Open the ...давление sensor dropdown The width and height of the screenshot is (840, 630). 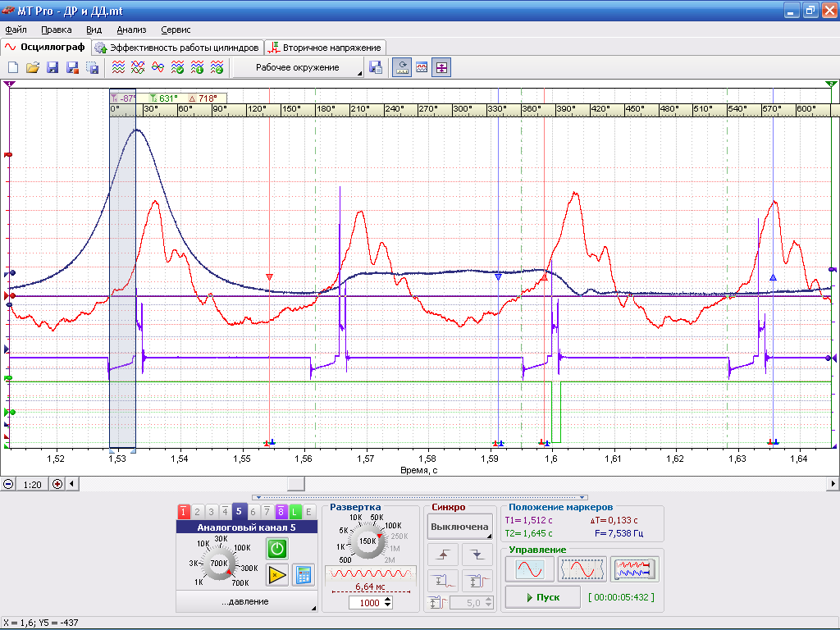click(x=246, y=601)
